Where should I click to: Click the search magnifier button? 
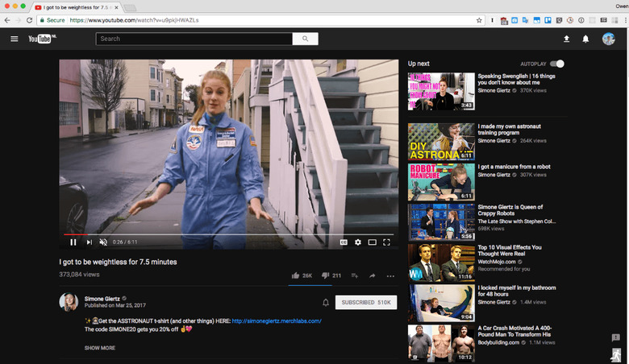pos(306,39)
